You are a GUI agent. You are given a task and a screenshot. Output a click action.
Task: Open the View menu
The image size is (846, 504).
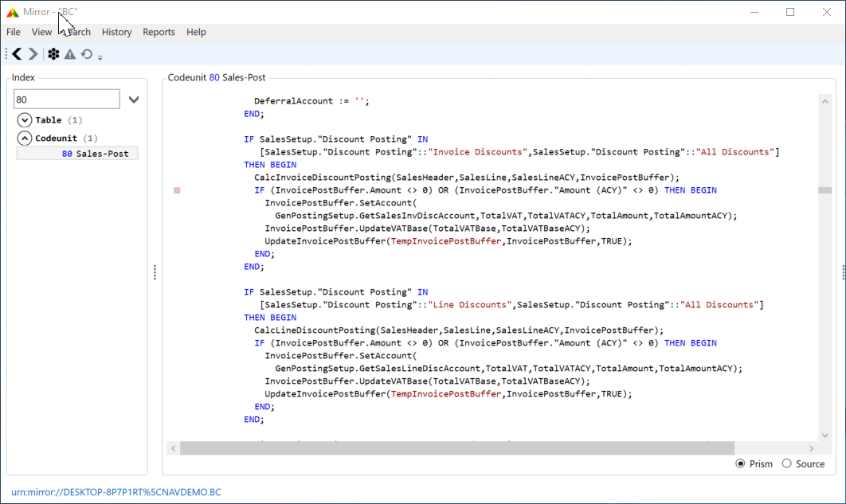click(x=41, y=32)
